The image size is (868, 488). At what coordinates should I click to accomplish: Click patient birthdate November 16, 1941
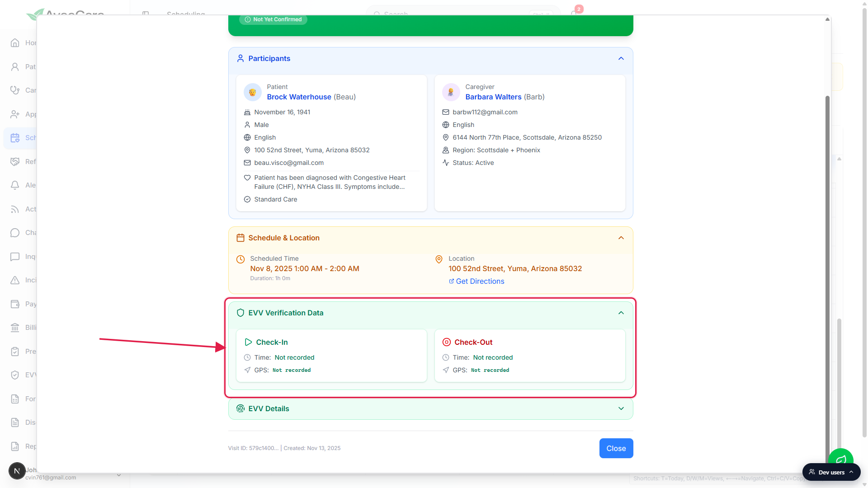[x=282, y=112]
